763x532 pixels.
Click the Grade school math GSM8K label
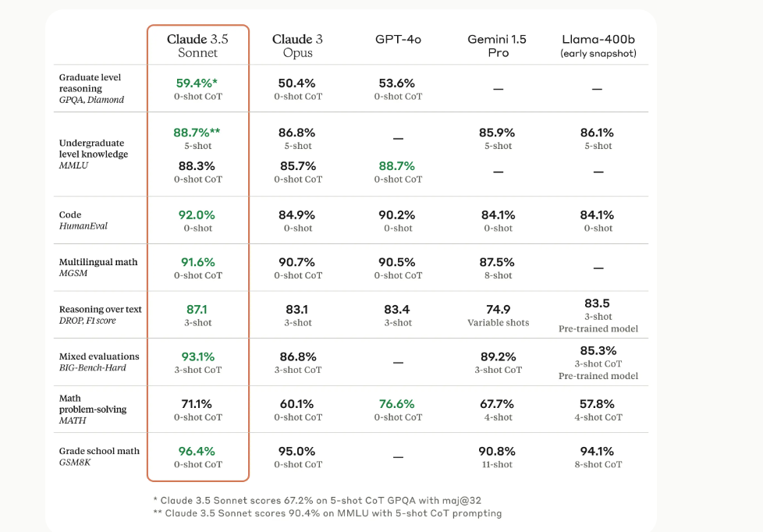(x=99, y=456)
